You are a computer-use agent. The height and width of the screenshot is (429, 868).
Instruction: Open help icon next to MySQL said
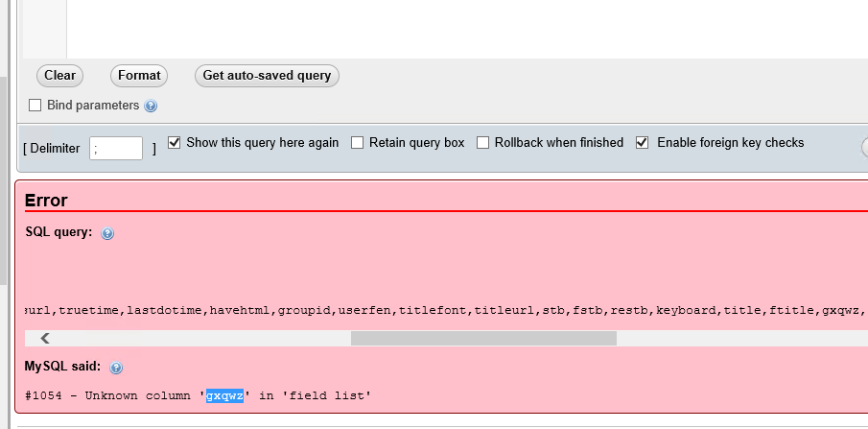coord(117,368)
